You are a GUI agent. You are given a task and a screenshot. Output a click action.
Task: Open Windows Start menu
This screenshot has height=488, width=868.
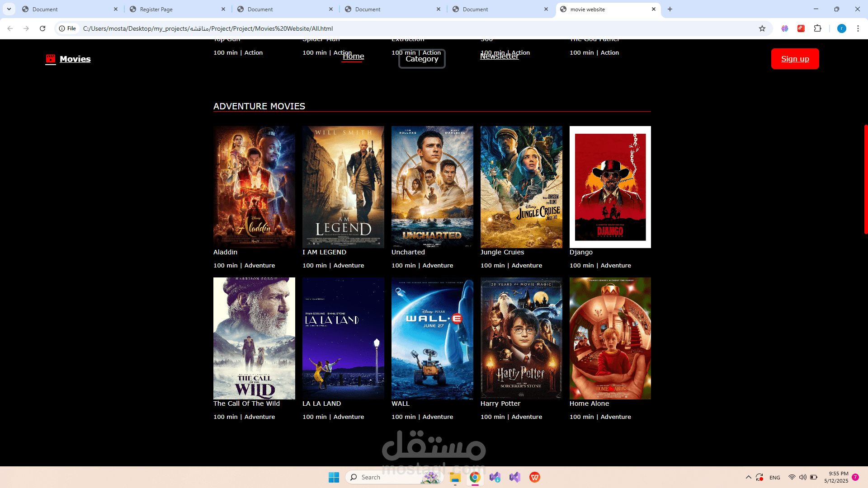[x=334, y=477]
